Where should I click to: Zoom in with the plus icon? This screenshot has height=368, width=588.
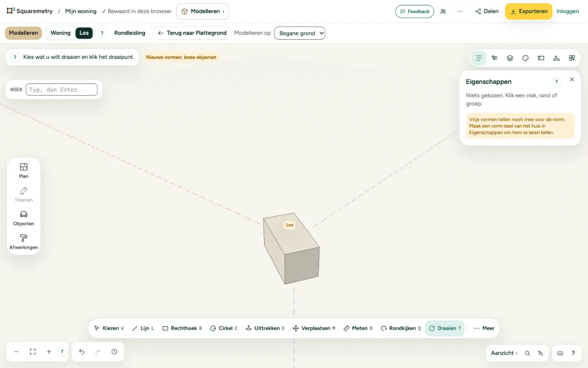pos(49,352)
